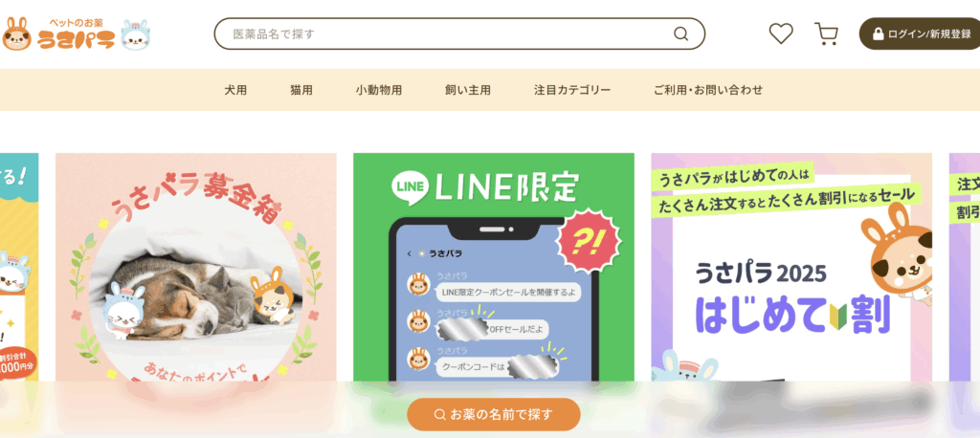Click the ログイン/新規登録 button

click(920, 33)
